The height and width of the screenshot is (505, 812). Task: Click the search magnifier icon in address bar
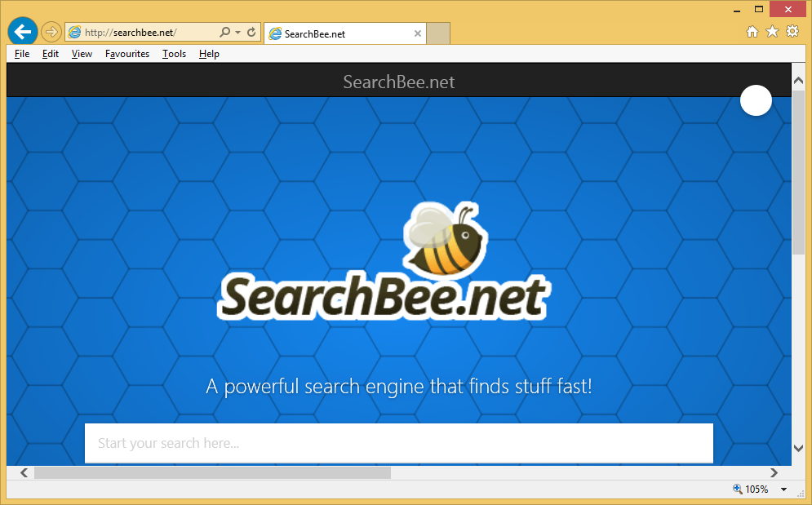[x=224, y=32]
